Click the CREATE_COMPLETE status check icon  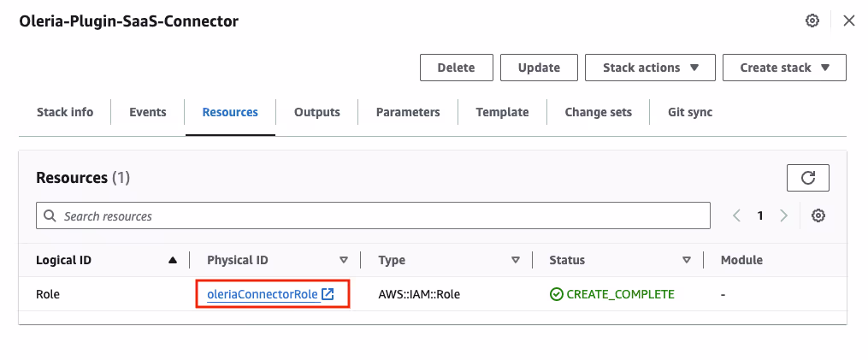coord(557,294)
